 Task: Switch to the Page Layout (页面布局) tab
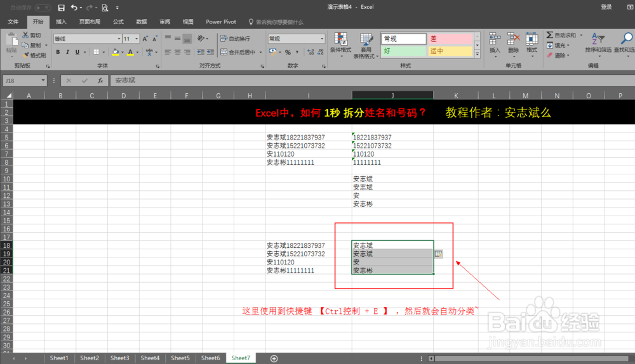tap(90, 22)
